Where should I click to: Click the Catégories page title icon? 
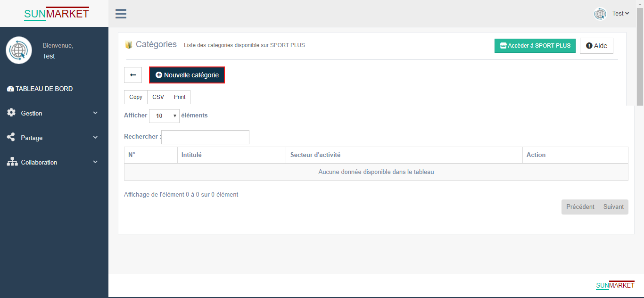click(128, 45)
